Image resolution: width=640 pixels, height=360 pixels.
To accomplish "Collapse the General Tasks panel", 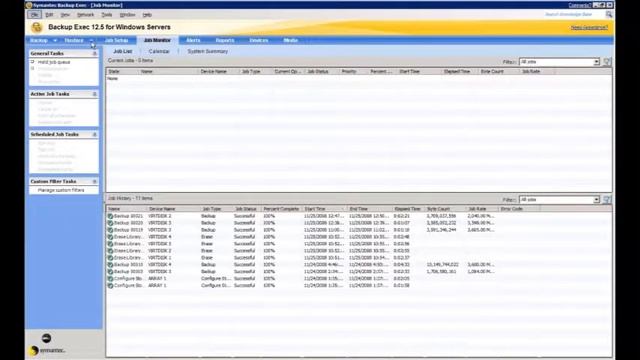I will pos(95,53).
